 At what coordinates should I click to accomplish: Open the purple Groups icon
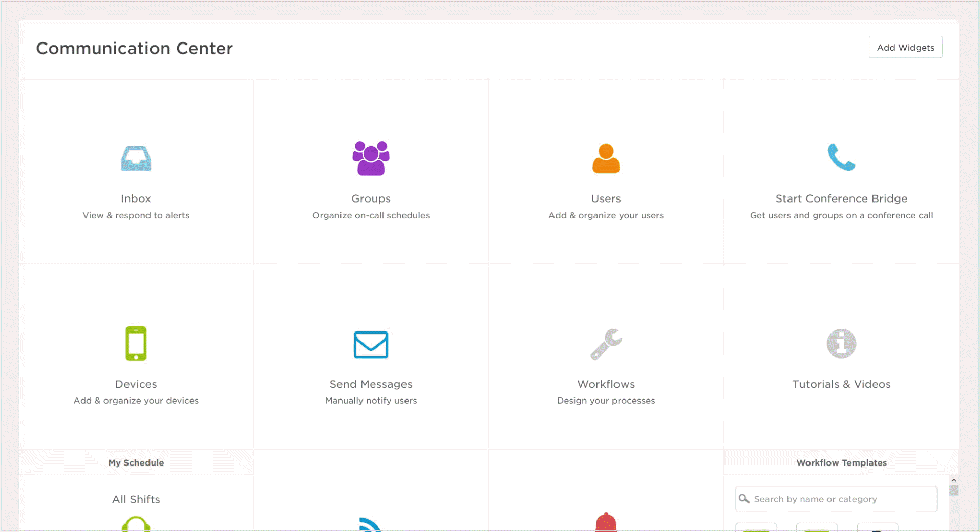[371, 158]
